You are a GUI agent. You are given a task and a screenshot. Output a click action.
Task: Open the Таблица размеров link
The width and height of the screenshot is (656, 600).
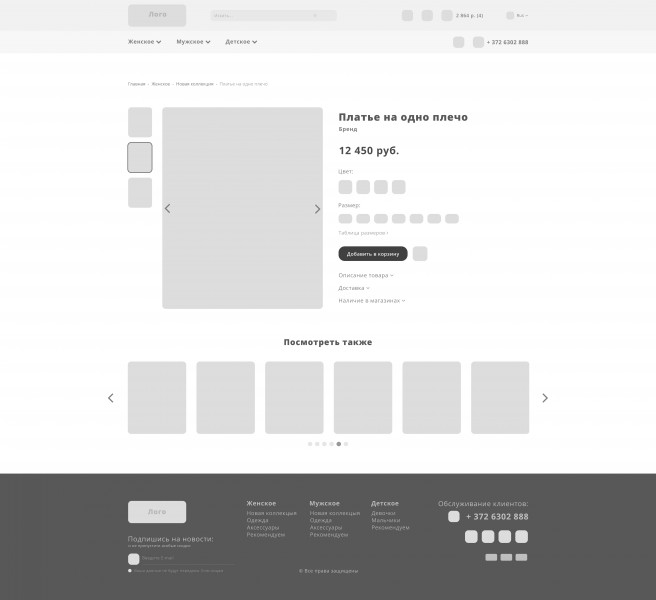(363, 233)
